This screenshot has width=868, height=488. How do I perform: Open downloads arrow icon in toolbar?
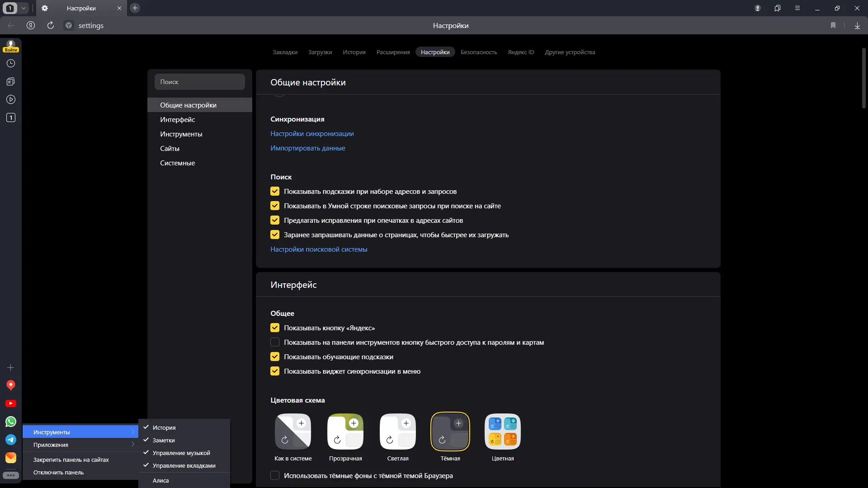857,26
